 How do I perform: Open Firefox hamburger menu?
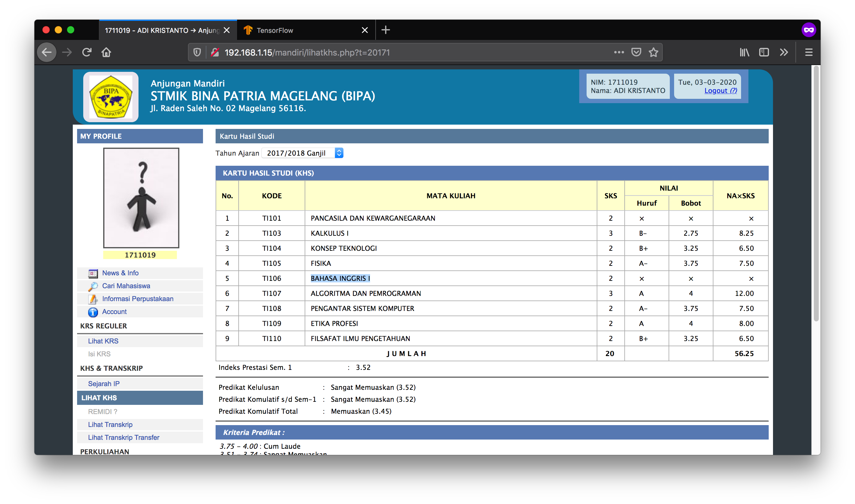point(808,52)
